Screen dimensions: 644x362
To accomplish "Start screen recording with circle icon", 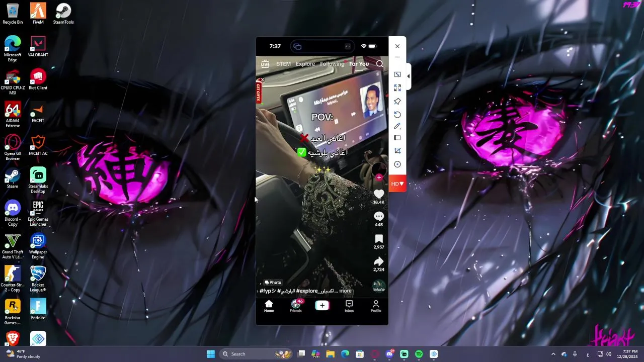I will [x=397, y=164].
